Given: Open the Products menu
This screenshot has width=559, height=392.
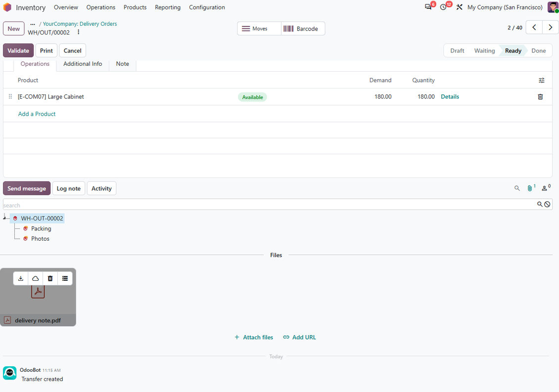Looking at the screenshot, I should (135, 7).
